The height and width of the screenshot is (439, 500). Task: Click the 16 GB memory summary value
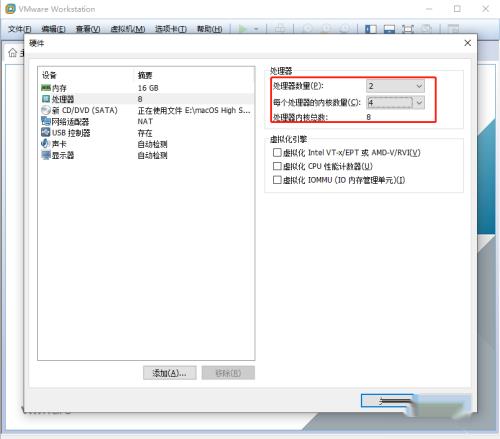[x=148, y=88]
